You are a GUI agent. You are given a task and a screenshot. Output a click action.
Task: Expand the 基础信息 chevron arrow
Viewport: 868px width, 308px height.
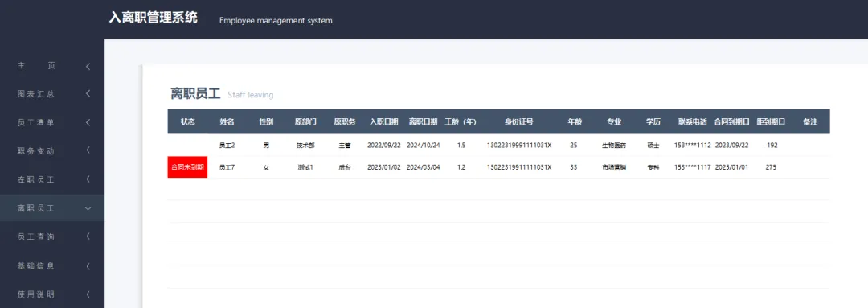coord(88,266)
